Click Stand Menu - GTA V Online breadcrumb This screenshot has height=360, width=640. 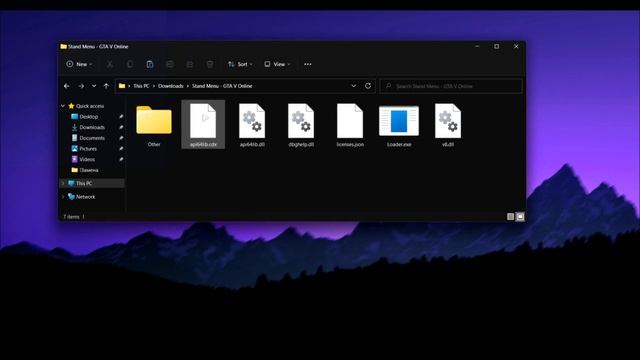coord(222,86)
